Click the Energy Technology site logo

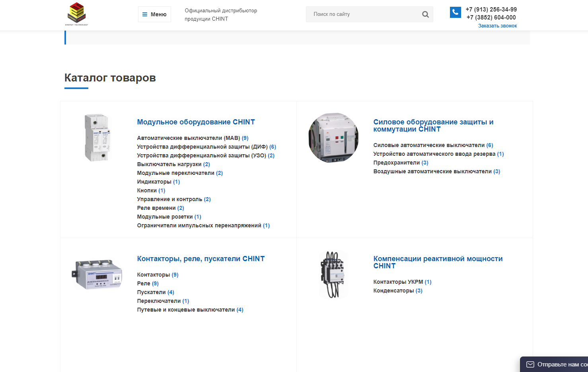pos(76,14)
